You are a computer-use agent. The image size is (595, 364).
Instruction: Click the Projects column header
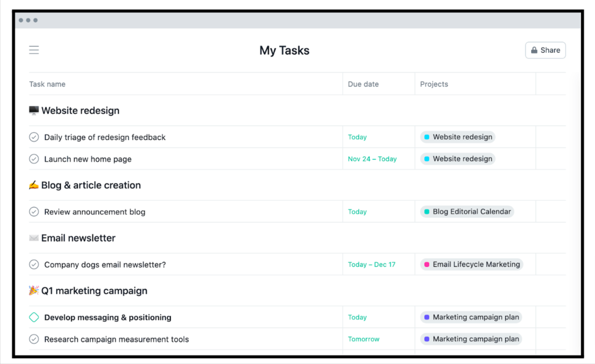433,84
